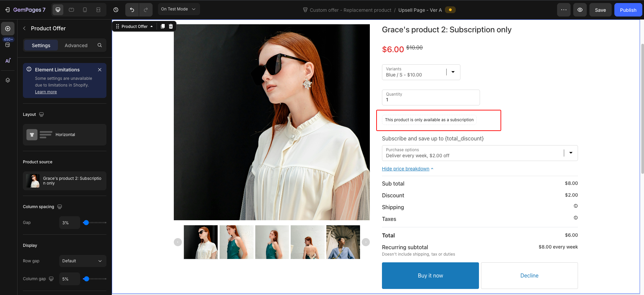Click the Decline button
This screenshot has width=644, height=295.
529,275
